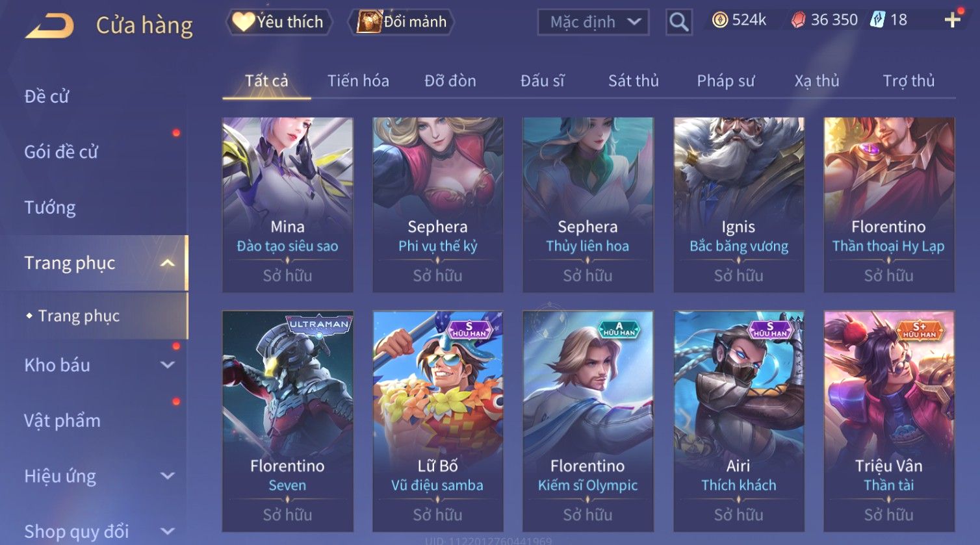
Task: Open the Mặc định sort dropdown
Action: click(x=593, y=22)
